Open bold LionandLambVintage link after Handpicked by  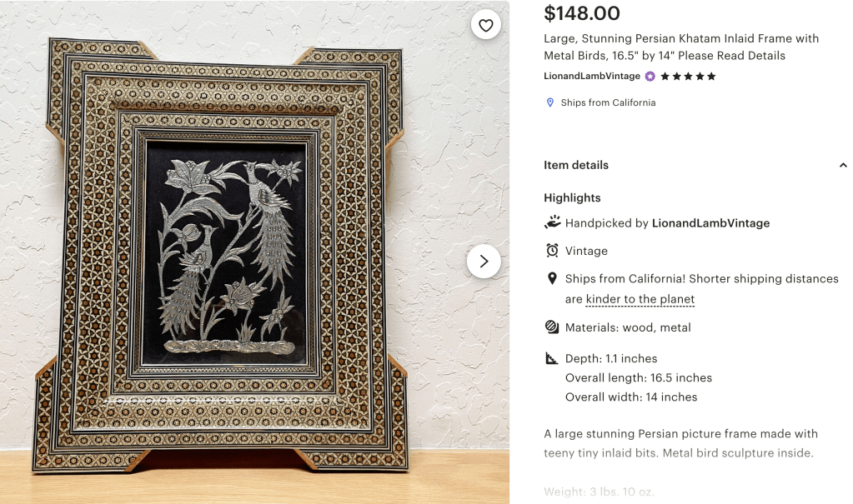click(710, 223)
